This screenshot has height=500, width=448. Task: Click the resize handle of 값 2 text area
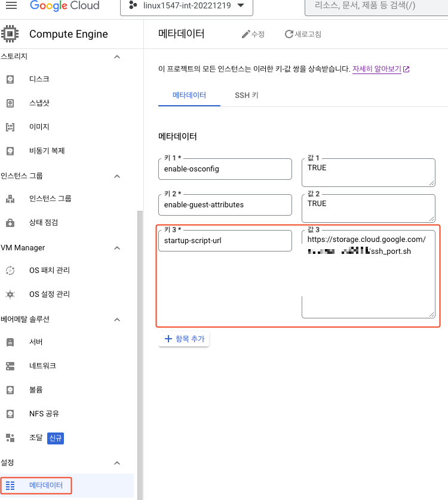431,219
